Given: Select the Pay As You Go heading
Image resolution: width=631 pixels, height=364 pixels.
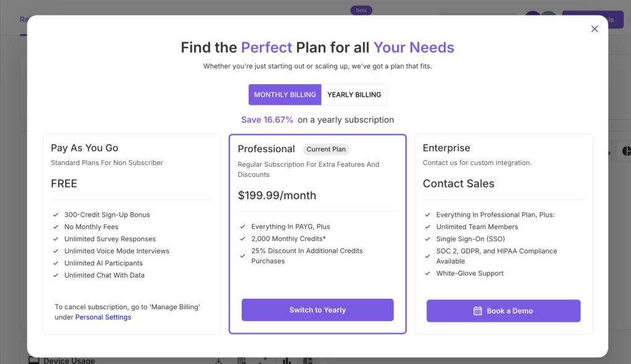Looking at the screenshot, I should (84, 148).
